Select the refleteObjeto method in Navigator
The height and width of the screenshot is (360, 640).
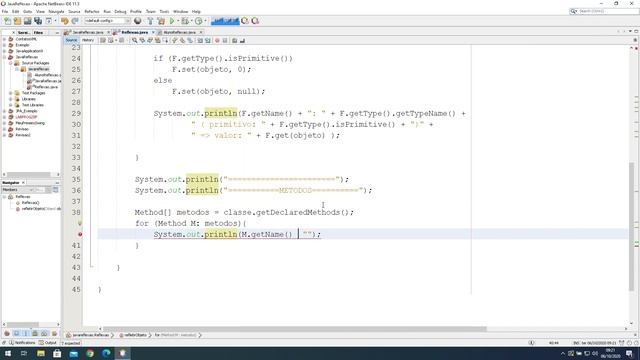(38, 209)
